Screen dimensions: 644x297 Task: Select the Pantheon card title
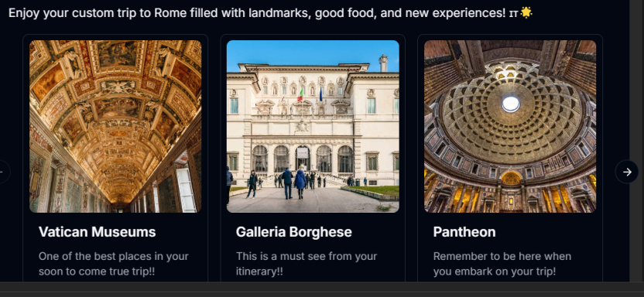(x=464, y=232)
